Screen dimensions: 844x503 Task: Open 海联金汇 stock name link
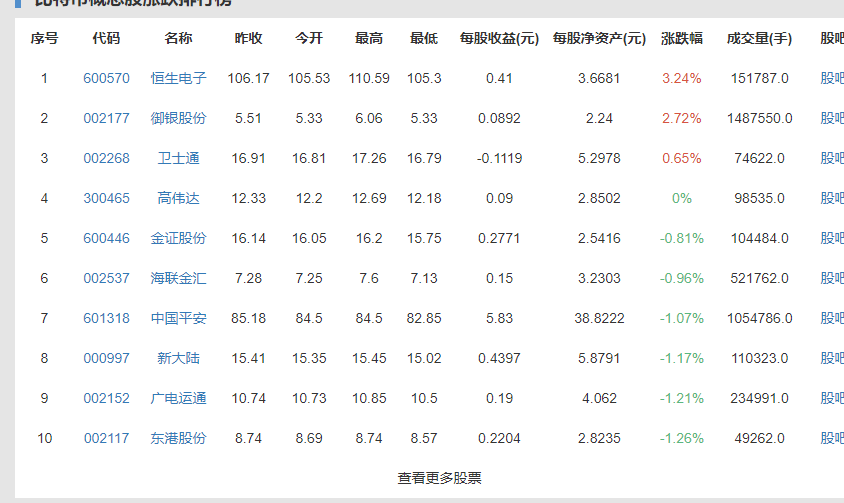[178, 278]
